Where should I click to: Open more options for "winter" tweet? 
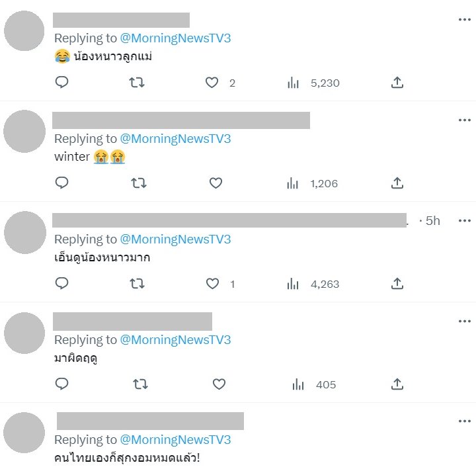point(464,120)
